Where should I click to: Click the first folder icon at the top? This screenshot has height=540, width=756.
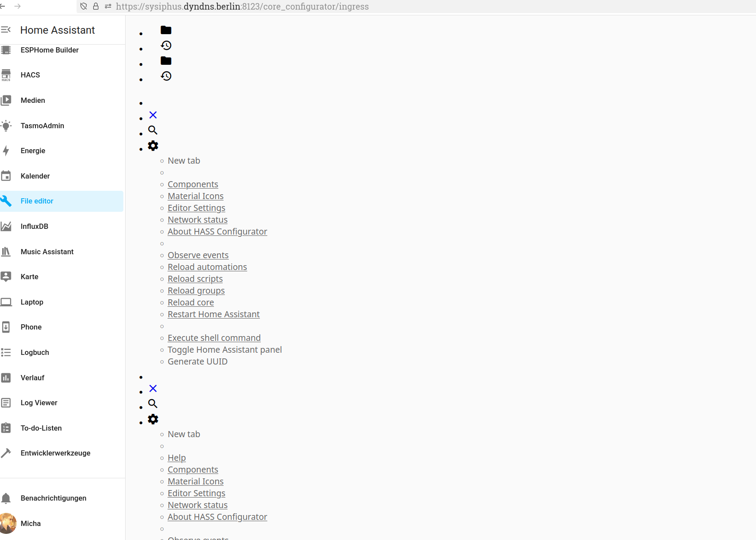tap(166, 30)
